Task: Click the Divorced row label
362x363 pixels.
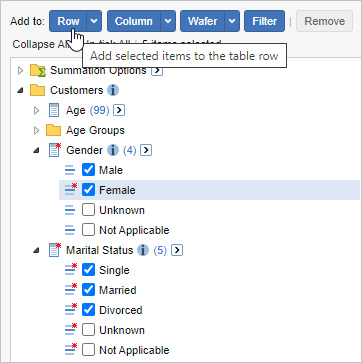Action: [x=121, y=310]
